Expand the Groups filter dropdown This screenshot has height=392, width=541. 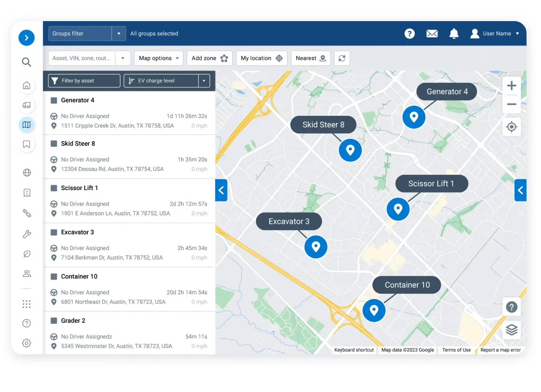click(119, 33)
